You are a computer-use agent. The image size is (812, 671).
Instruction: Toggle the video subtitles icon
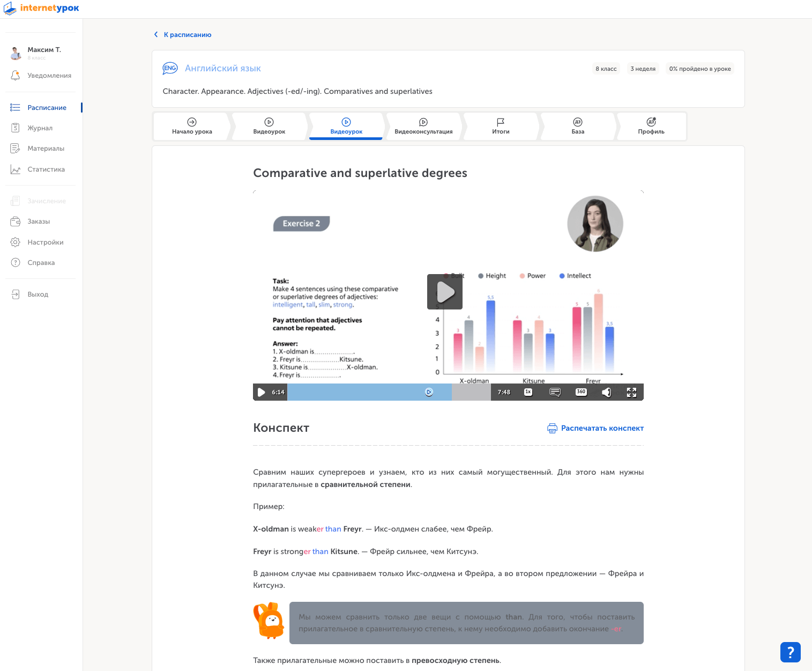[555, 392]
